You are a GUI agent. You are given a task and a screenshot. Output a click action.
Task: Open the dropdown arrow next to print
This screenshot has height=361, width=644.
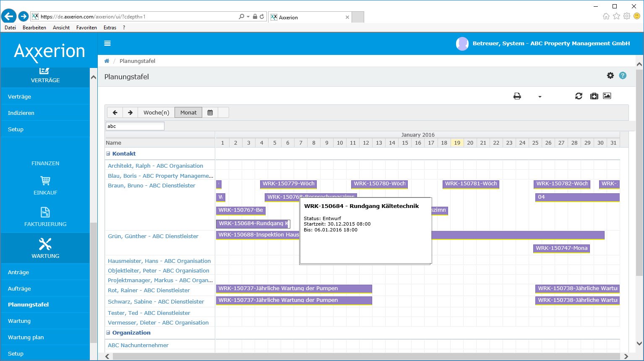tap(540, 97)
